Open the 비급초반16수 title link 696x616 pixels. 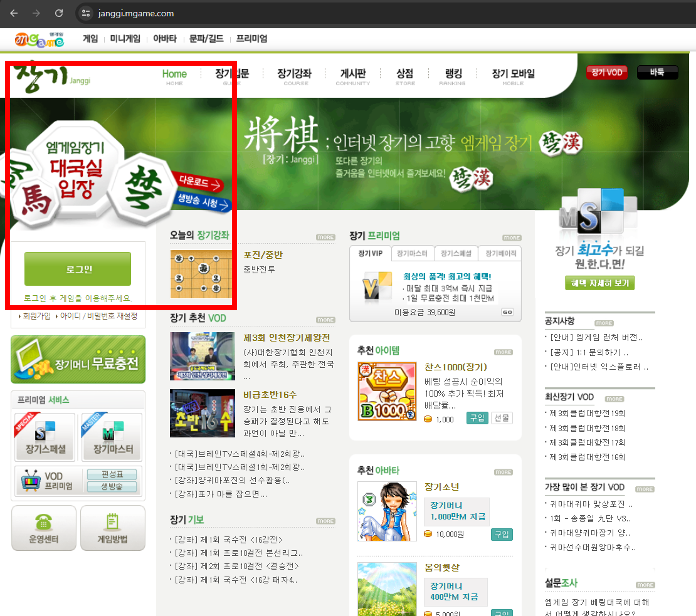(270, 395)
